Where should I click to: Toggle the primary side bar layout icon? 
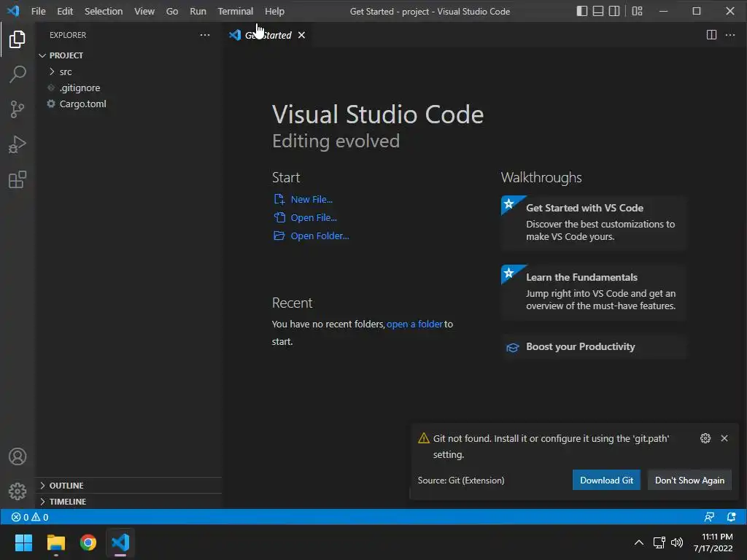coord(581,11)
